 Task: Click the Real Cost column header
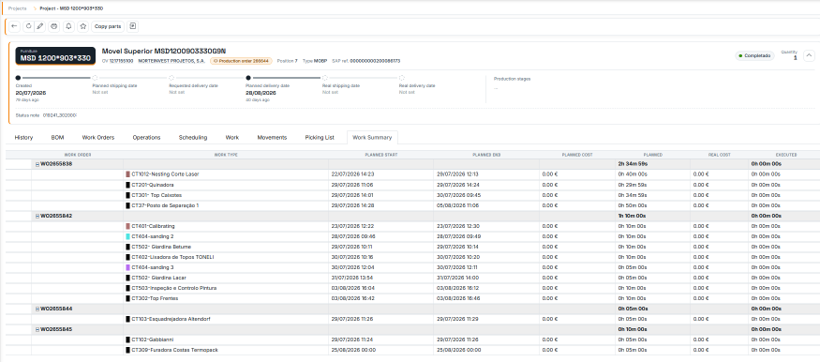pyautogui.click(x=720, y=155)
